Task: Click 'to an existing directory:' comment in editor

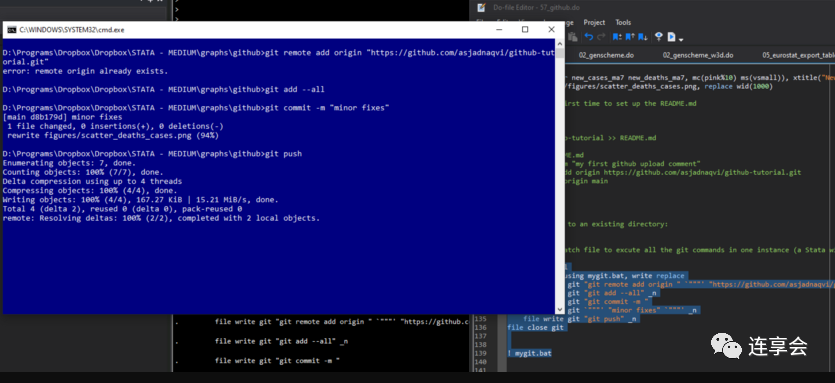Action: point(618,224)
